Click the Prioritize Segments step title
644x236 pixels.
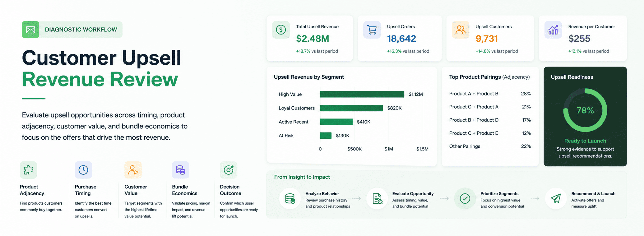coord(499,193)
